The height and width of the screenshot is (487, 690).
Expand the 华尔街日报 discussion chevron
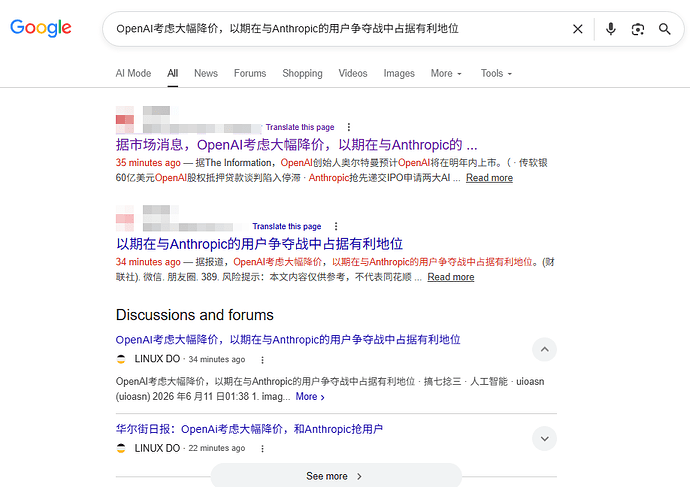544,439
